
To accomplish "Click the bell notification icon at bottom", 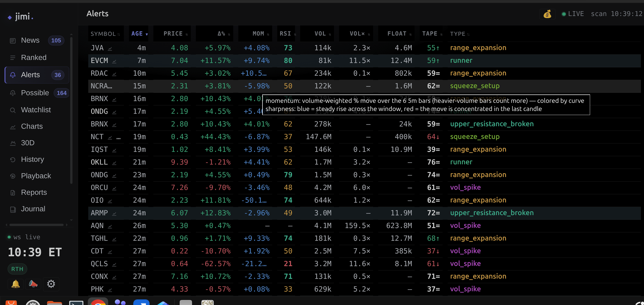I will (x=16, y=284).
